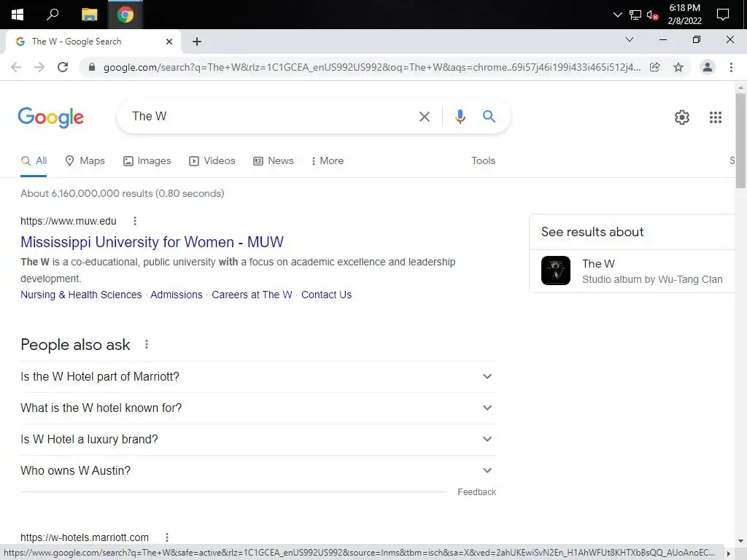747x560 pixels.
Task: Submit search with the magnifier icon
Action: click(x=489, y=116)
